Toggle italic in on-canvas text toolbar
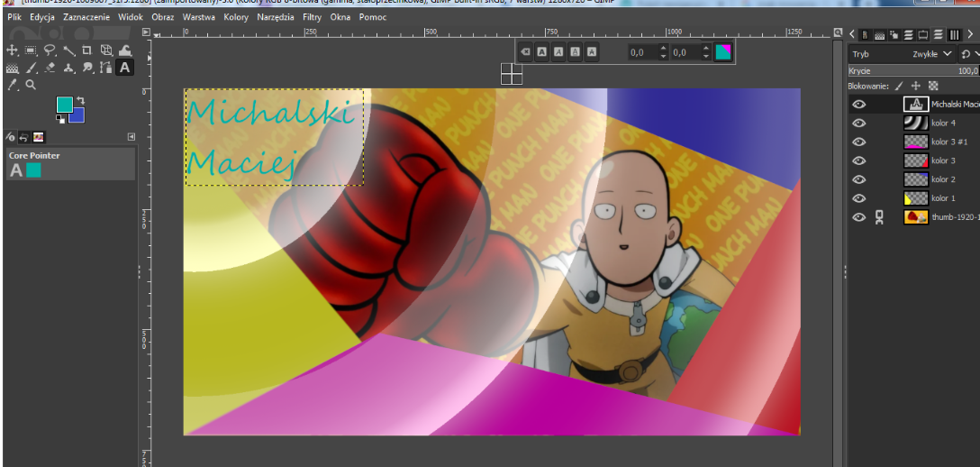 click(558, 52)
